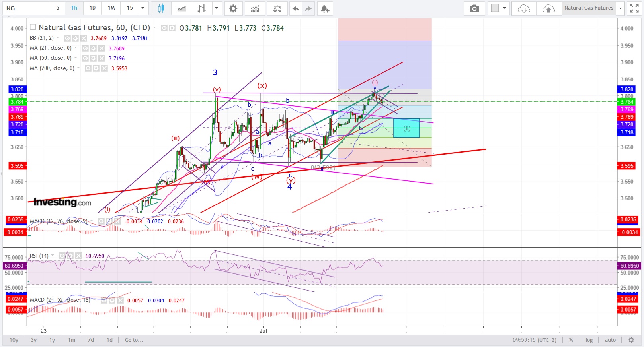Viewport: 644px width, 347px height.
Task: Toggle fullscreen mode with the arrows icon
Action: coord(634,8)
